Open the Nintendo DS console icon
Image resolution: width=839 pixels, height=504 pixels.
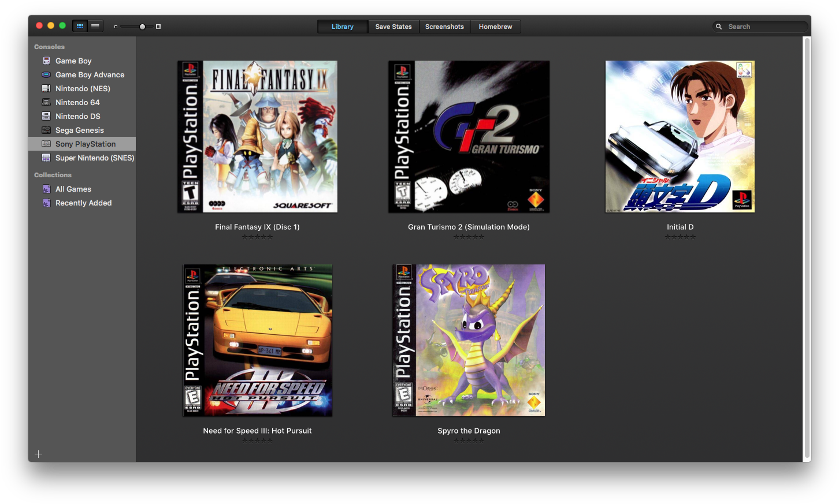pyautogui.click(x=46, y=116)
